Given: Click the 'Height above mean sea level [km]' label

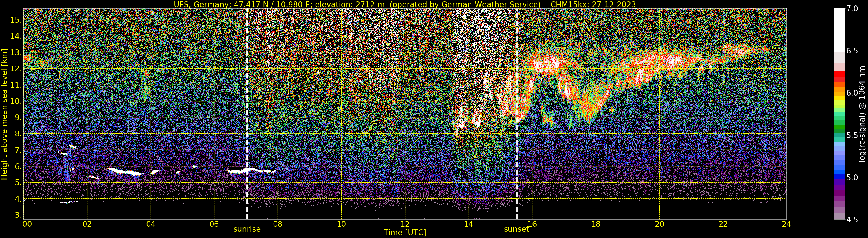Looking at the screenshot, I should click(x=4, y=114).
